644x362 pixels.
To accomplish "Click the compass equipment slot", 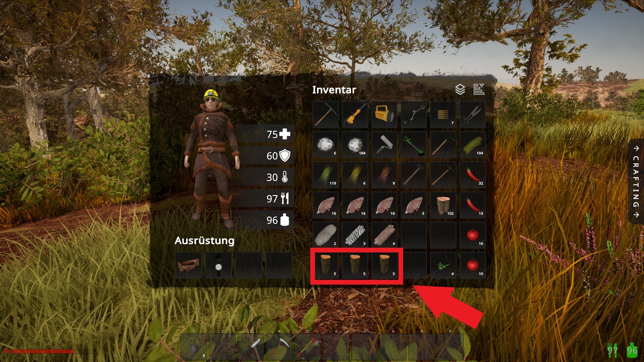I will [x=219, y=265].
